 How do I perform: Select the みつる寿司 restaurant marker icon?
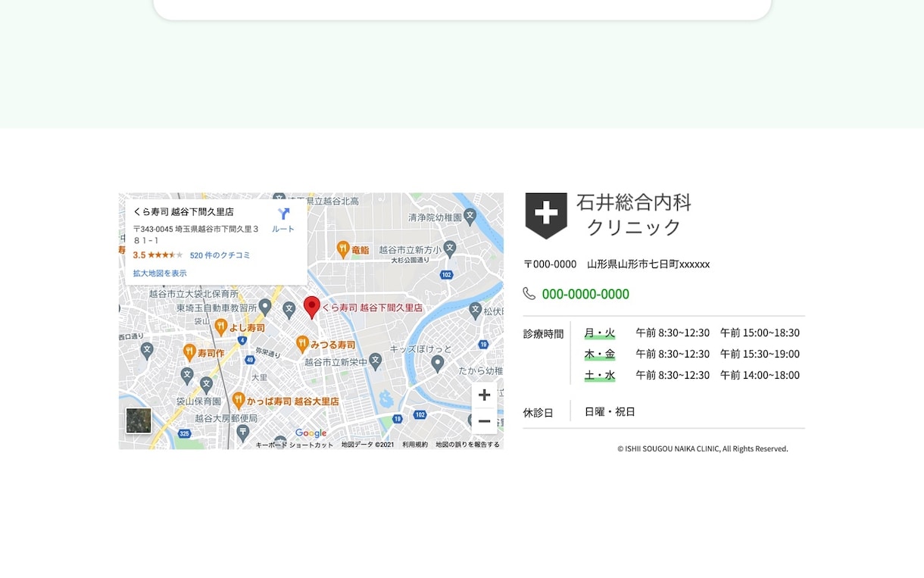coord(302,344)
